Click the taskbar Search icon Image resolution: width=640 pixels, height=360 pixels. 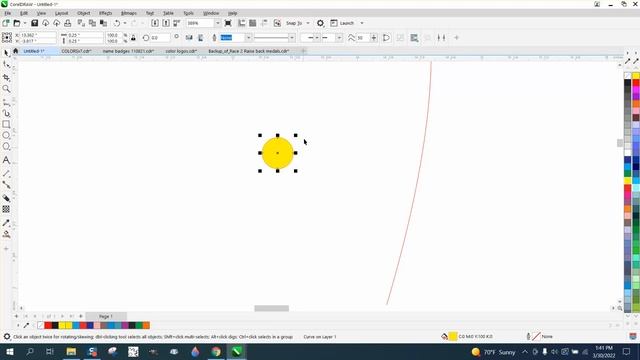[30, 351]
